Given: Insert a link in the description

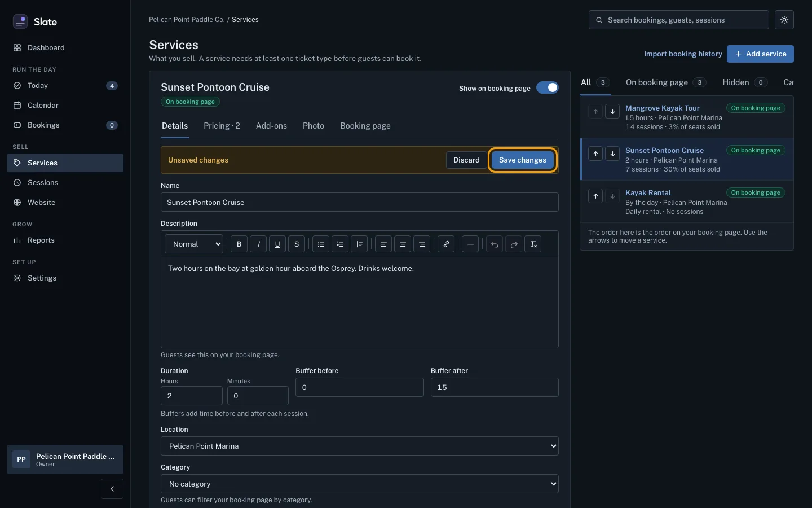Looking at the screenshot, I should coord(446,244).
